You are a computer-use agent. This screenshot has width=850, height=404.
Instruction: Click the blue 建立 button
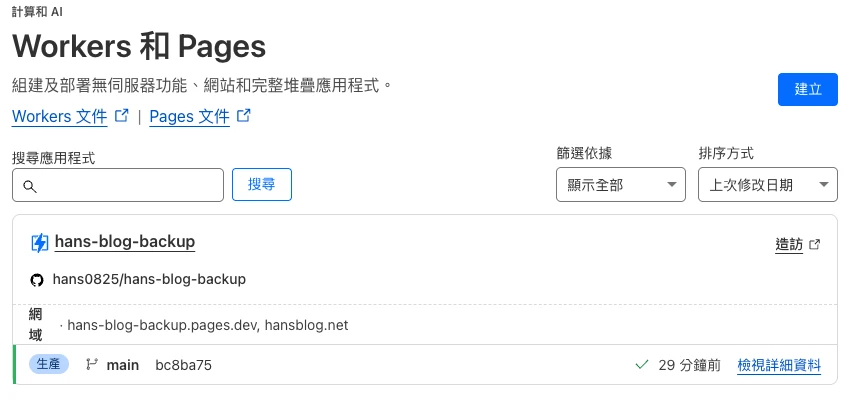(x=808, y=89)
